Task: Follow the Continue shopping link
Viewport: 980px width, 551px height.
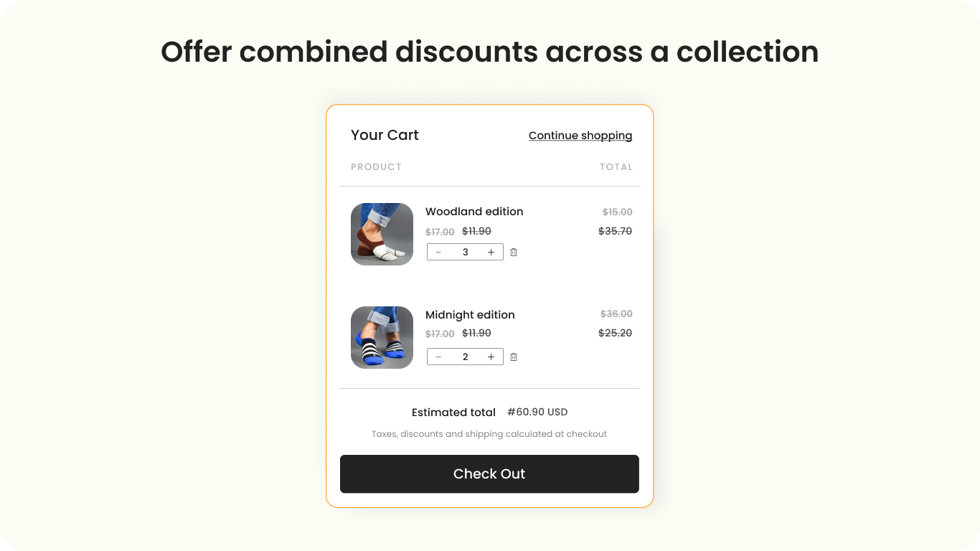Action: pos(580,136)
